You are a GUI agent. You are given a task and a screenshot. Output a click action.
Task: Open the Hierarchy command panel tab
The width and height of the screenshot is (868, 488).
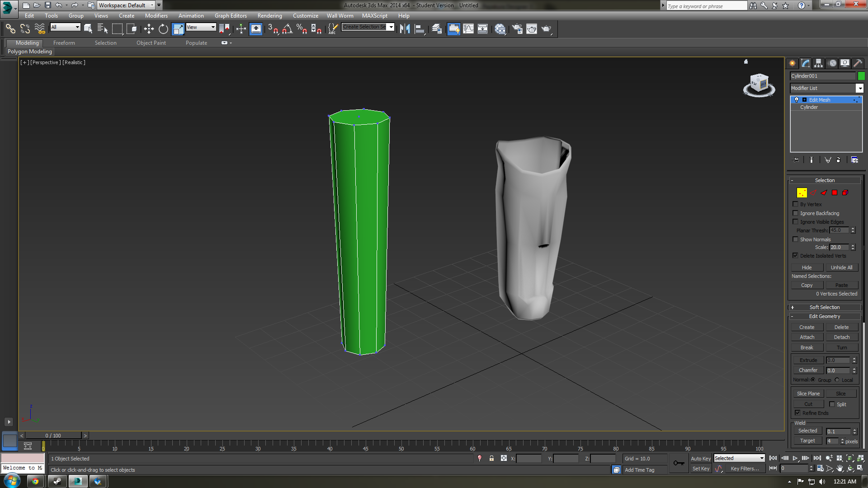(x=819, y=63)
